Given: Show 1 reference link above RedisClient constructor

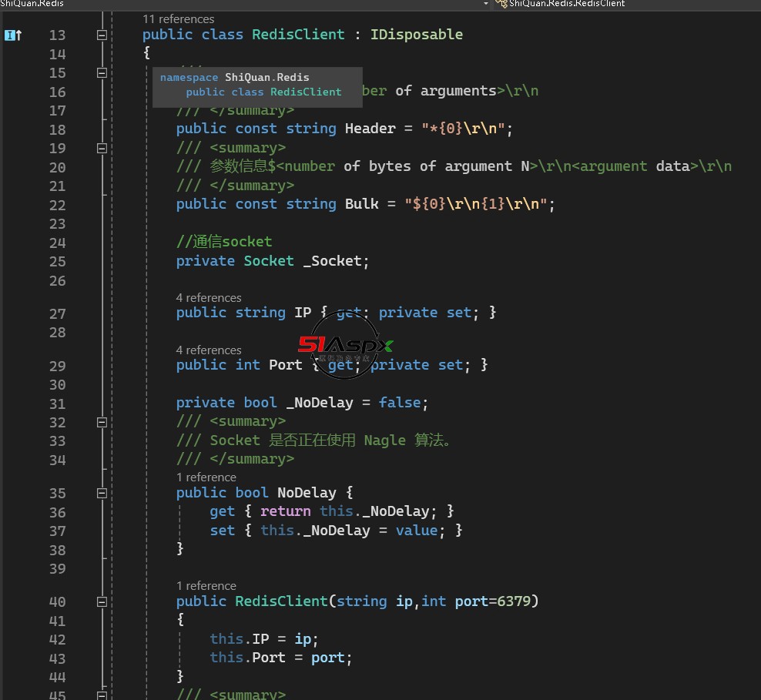Looking at the screenshot, I should 206,585.
